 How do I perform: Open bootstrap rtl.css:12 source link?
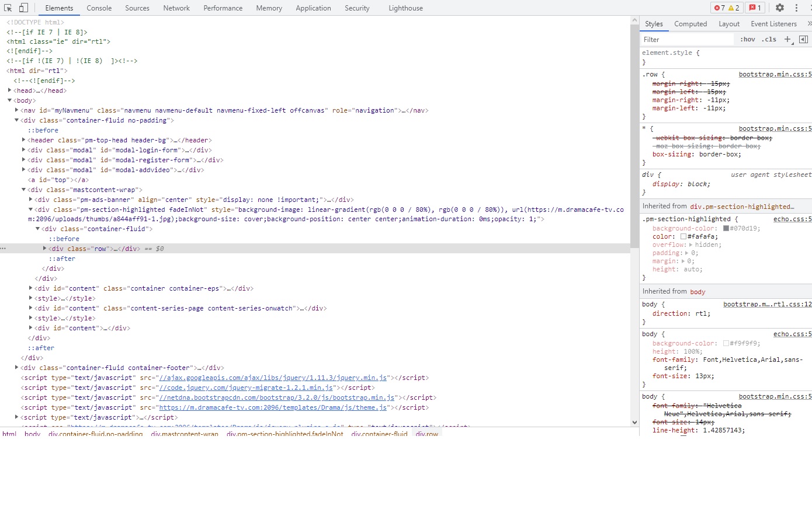768,304
